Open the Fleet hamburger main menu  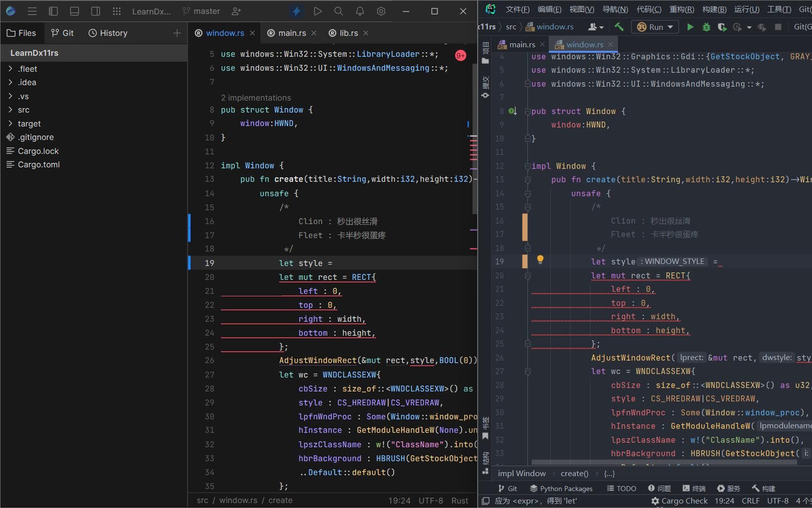pyautogui.click(x=32, y=11)
